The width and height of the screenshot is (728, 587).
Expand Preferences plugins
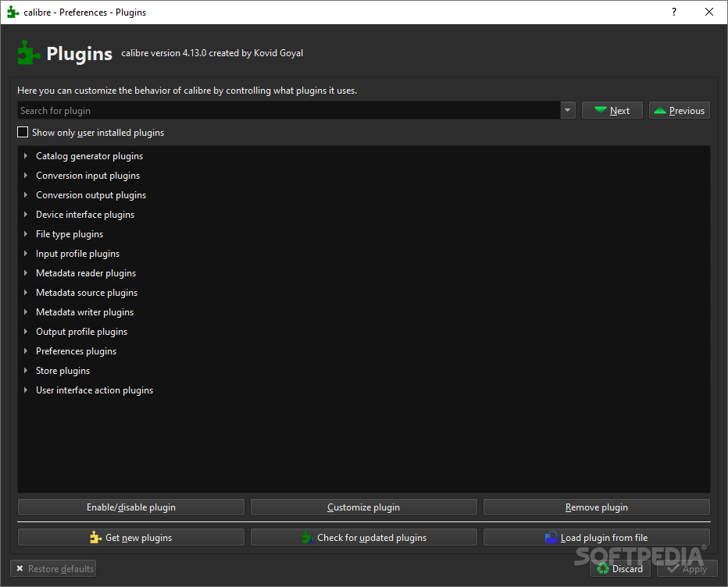click(x=26, y=350)
